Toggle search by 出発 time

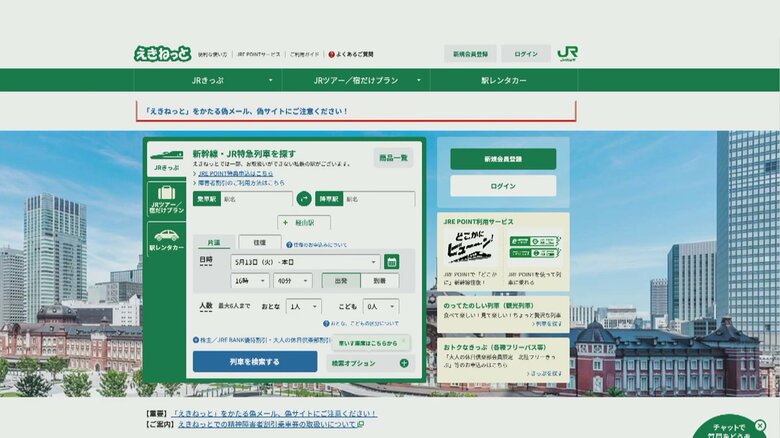click(x=341, y=281)
